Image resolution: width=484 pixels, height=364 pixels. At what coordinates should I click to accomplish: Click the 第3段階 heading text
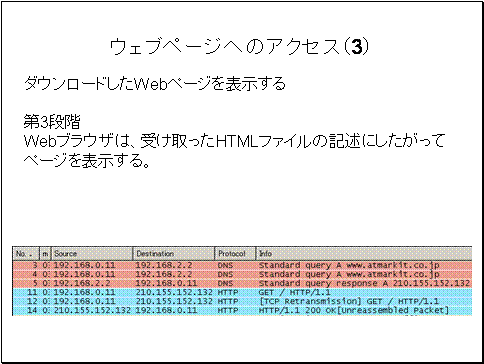click(52, 122)
